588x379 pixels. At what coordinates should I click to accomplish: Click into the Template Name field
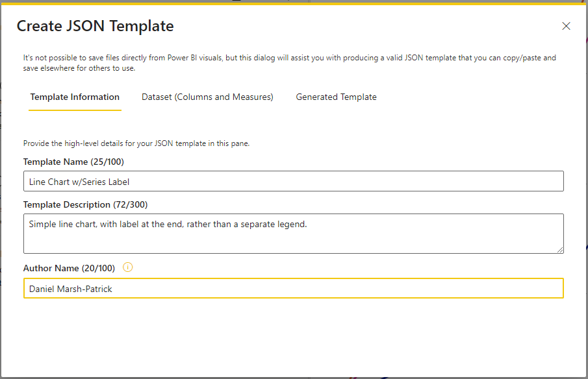(x=293, y=181)
